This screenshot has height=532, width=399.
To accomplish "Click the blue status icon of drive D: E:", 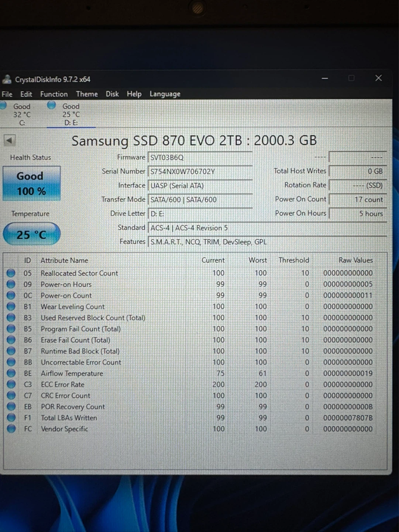I will pyautogui.click(x=52, y=105).
